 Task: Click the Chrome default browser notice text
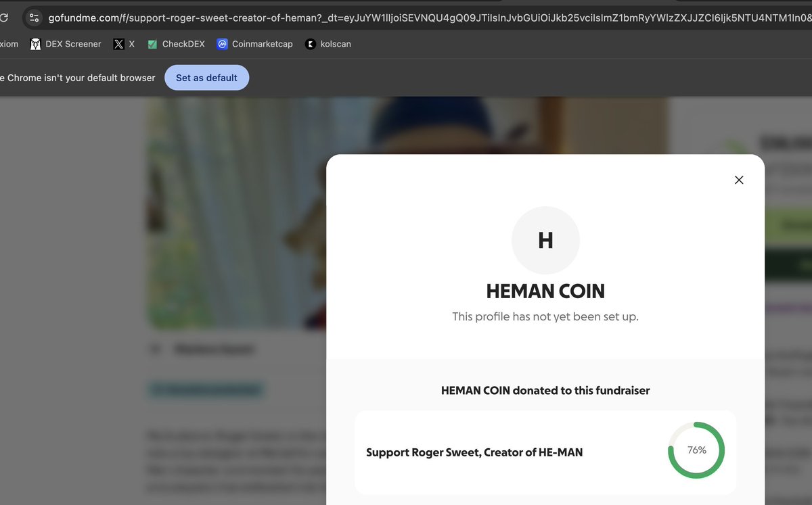(x=78, y=78)
